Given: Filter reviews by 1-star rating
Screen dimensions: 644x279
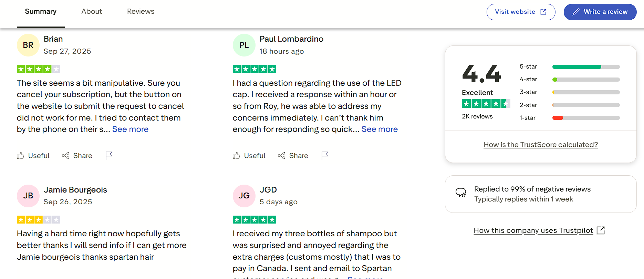Looking at the screenshot, I should [585, 118].
